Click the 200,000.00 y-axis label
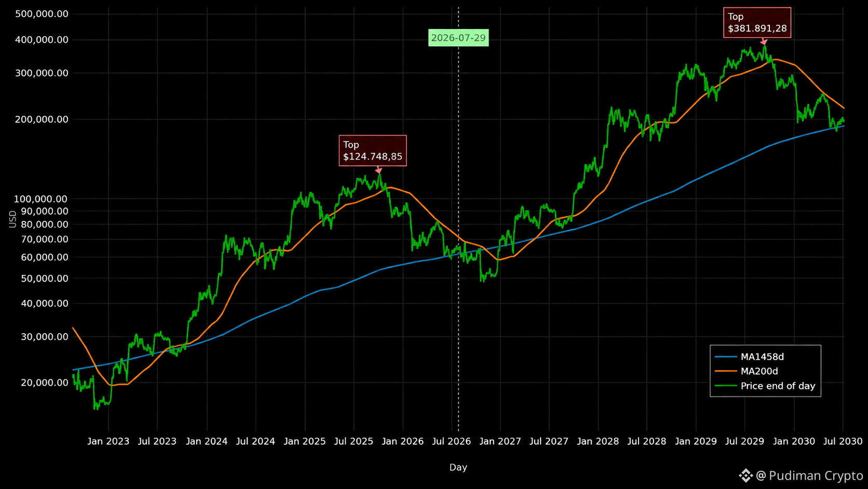The width and height of the screenshot is (868, 489). click(42, 119)
